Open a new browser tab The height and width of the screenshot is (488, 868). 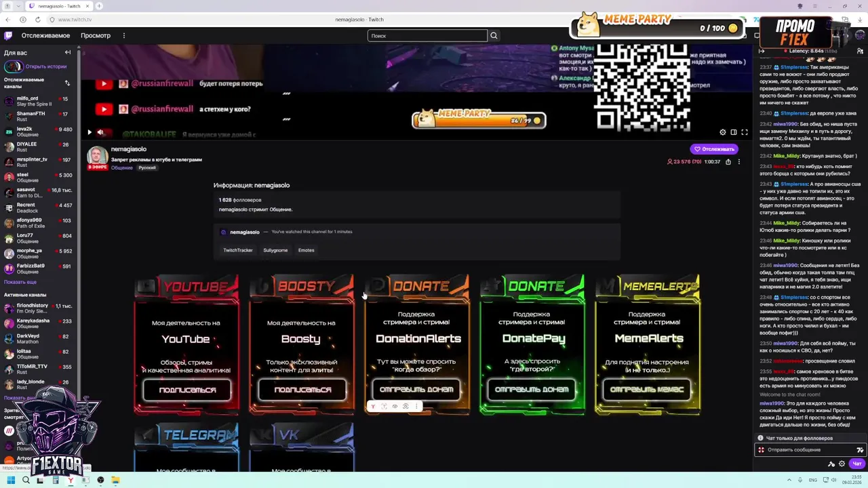click(x=99, y=6)
